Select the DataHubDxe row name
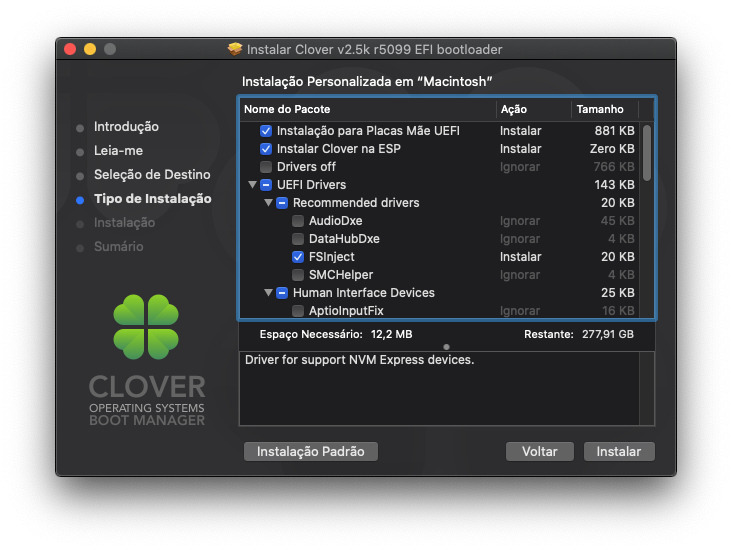 [344, 239]
